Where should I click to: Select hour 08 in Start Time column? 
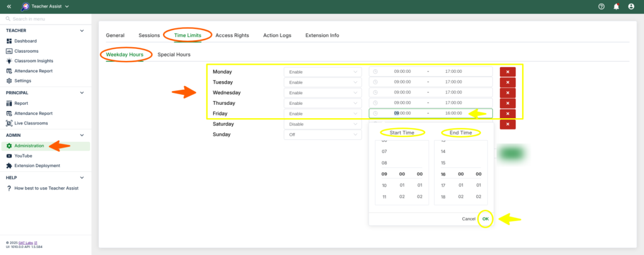click(x=384, y=163)
